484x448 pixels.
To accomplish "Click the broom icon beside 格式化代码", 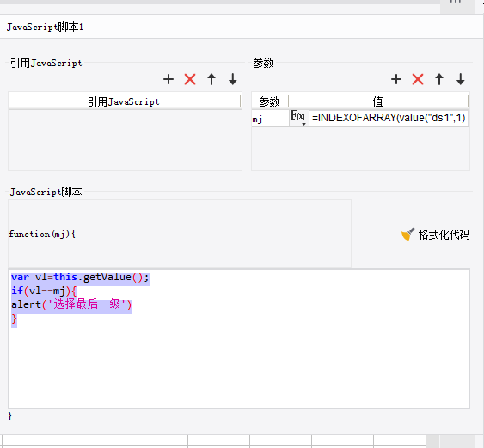I will click(407, 235).
